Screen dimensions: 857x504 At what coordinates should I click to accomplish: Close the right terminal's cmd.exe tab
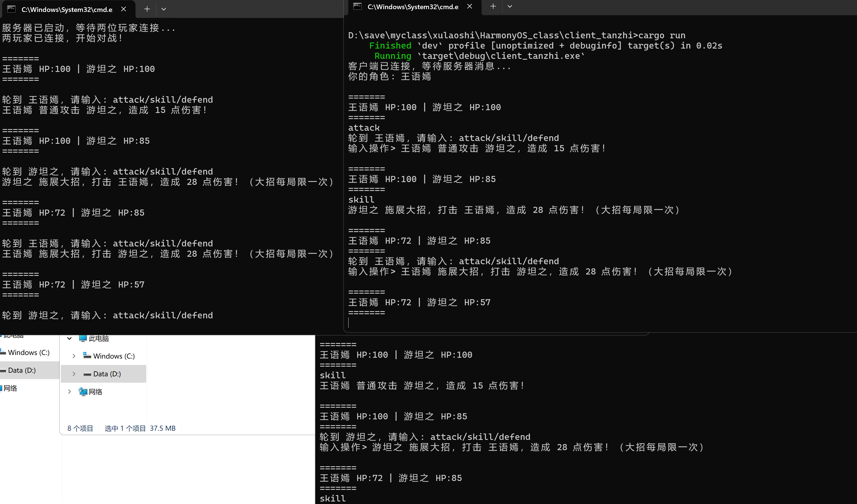[470, 6]
